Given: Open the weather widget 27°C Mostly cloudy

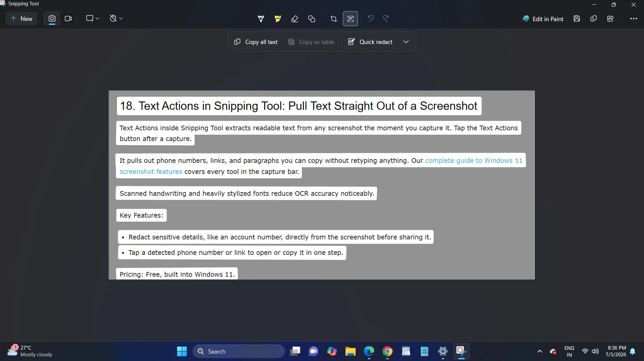Looking at the screenshot, I should coord(30,351).
